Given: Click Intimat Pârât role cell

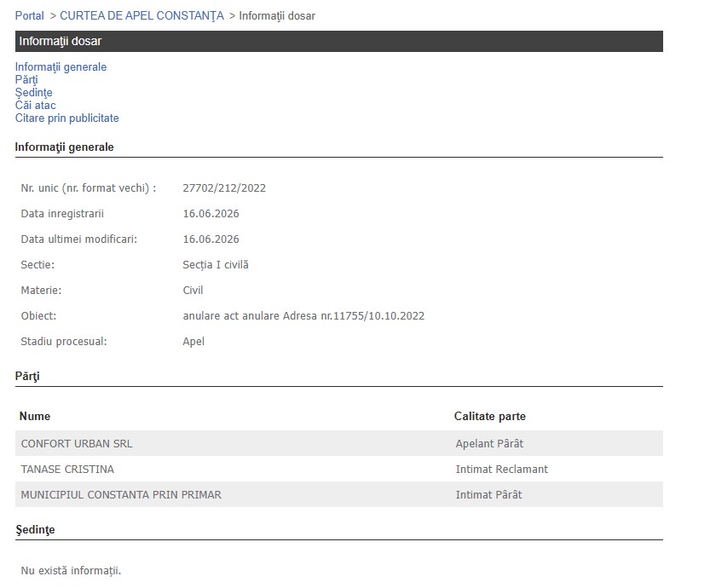Looking at the screenshot, I should click(488, 495).
